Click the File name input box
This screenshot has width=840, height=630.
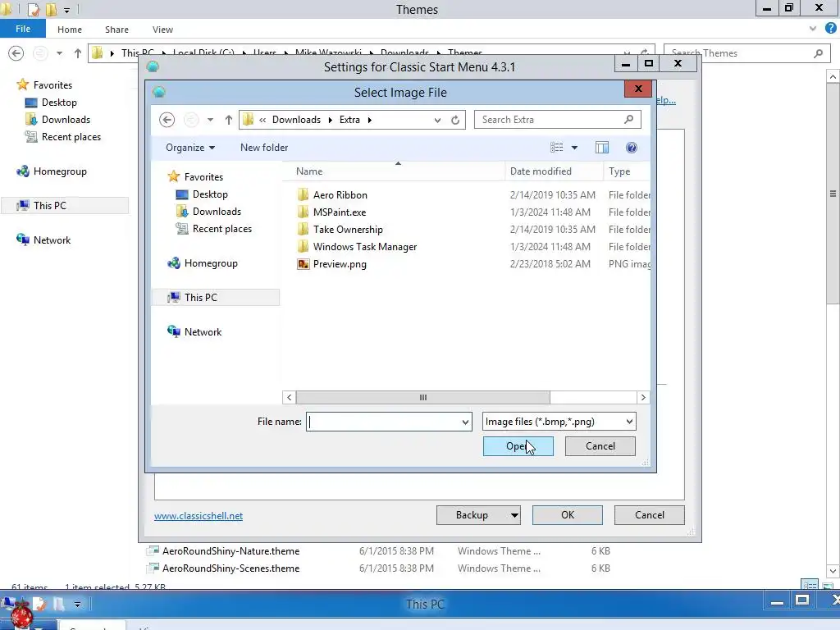(x=384, y=422)
